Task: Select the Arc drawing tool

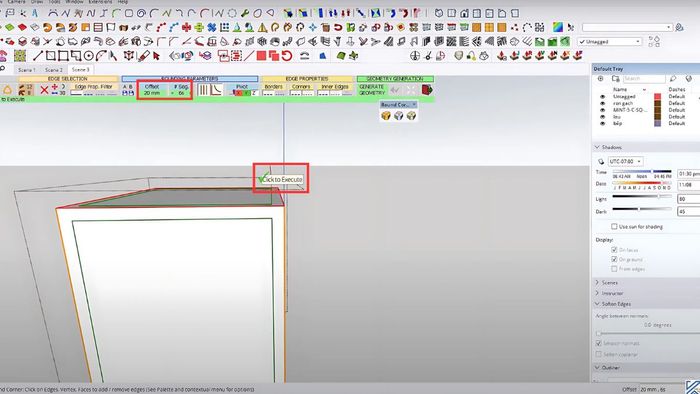Action: (x=101, y=56)
